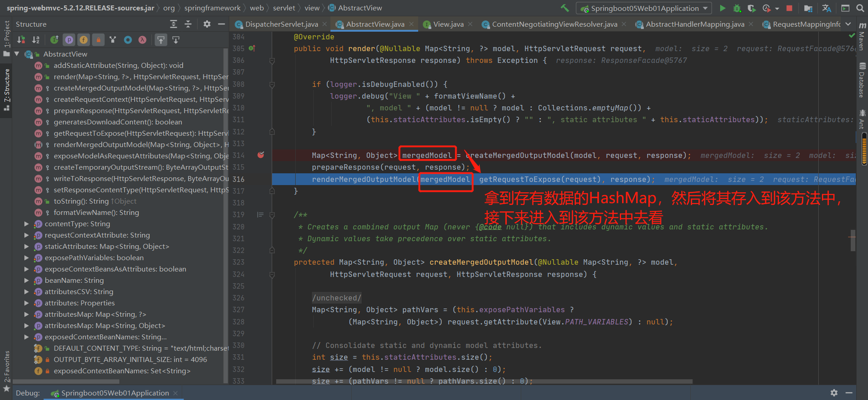Viewport: 868px width, 400px height.
Task: Open the Ant tool window on right
Action: coord(862,119)
